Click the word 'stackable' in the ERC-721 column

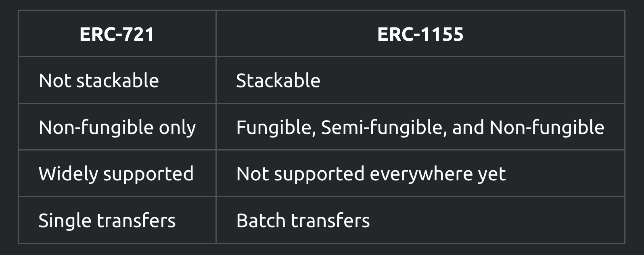tap(117, 80)
